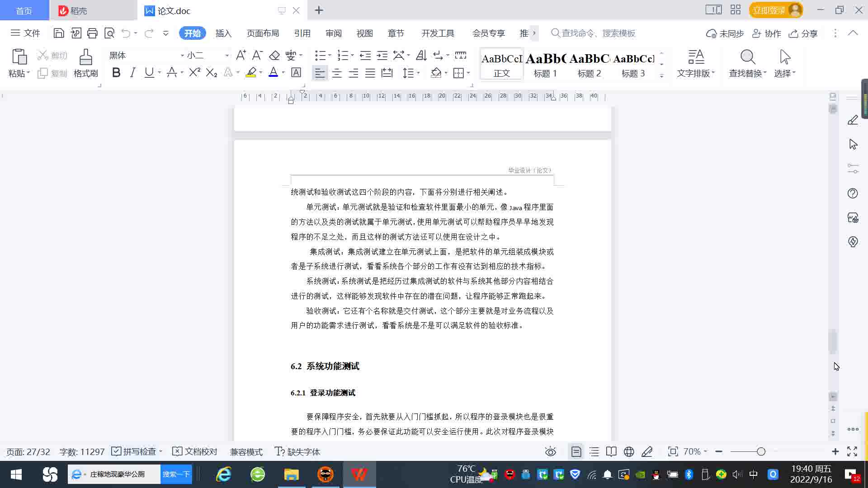Image resolution: width=868 pixels, height=488 pixels.
Task: Apply distributed alignment
Action: click(387, 73)
